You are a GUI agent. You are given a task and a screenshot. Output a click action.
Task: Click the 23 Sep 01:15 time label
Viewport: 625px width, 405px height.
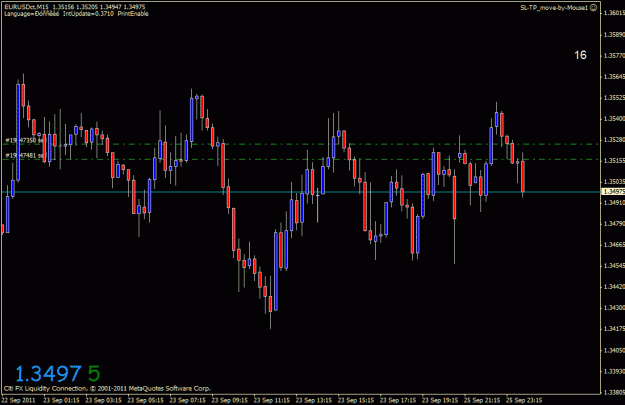(x=61, y=400)
